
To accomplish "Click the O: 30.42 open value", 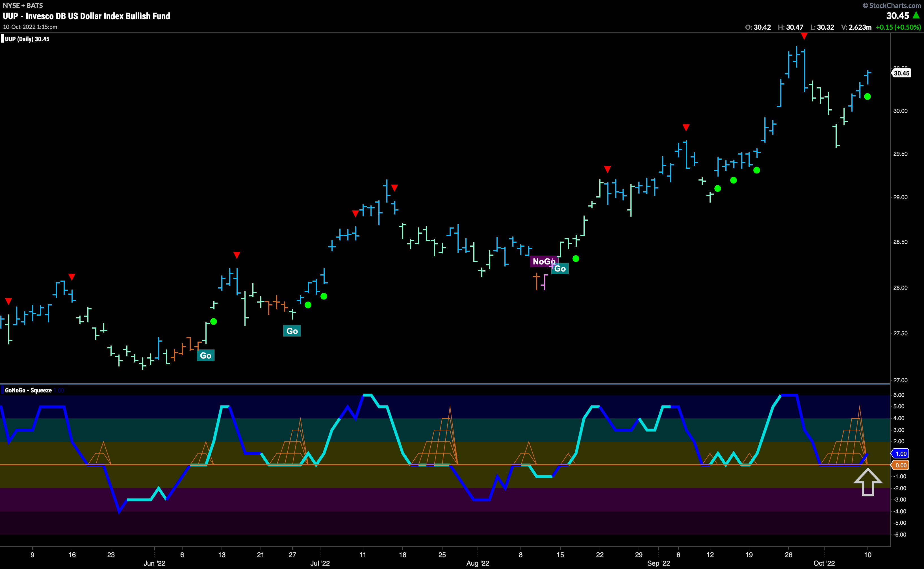I will 758,27.
